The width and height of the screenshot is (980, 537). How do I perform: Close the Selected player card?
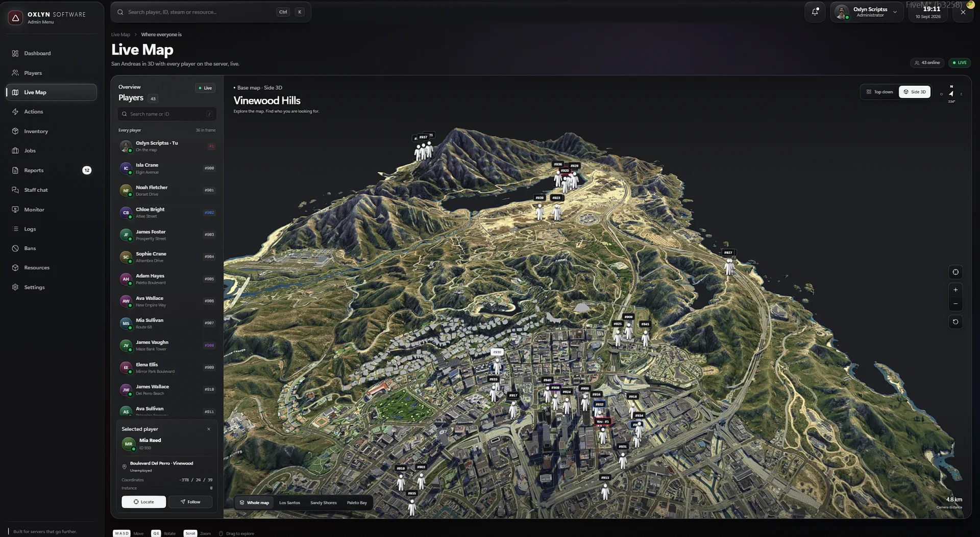click(209, 429)
